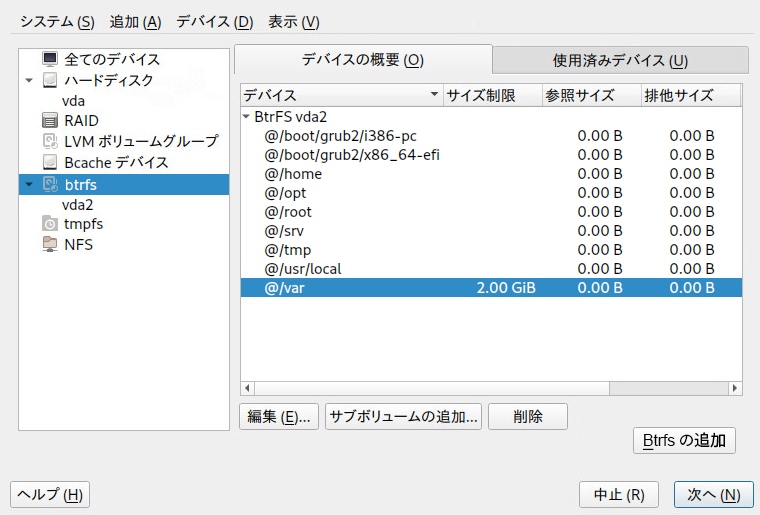Select the LVM ボリュームグループ icon
The width and height of the screenshot is (760, 515).
50,141
